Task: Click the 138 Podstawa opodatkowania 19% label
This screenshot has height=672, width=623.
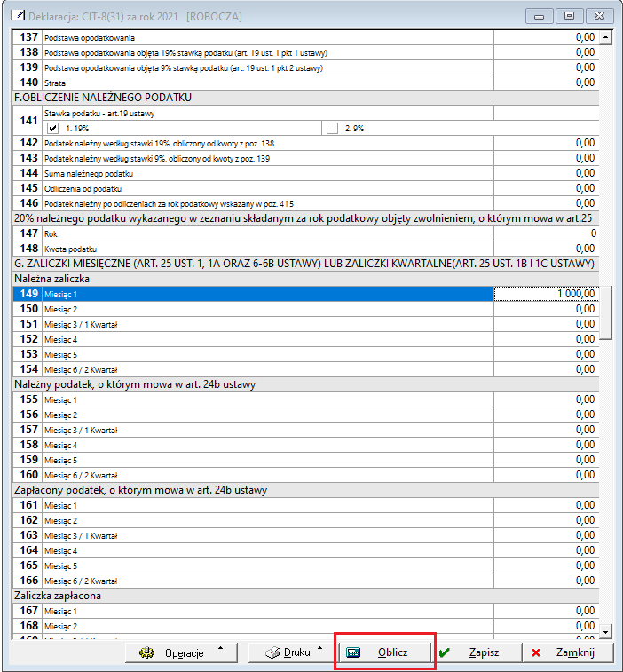Action: (x=186, y=53)
